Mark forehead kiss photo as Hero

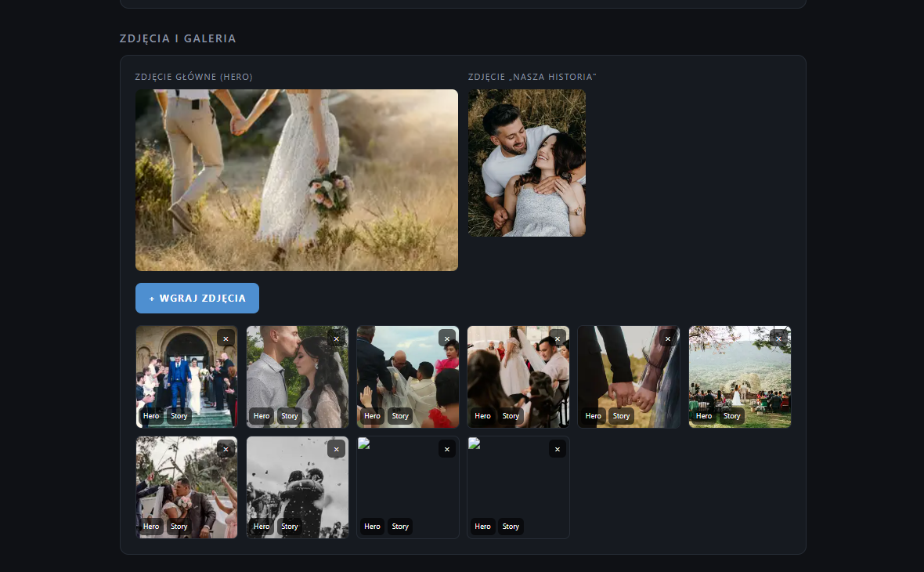[262, 416]
